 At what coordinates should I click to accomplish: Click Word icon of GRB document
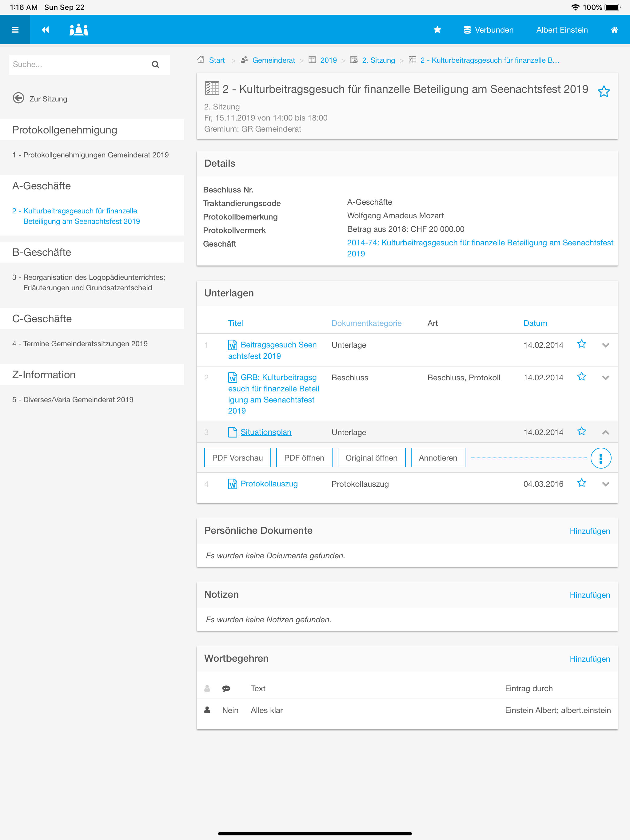click(x=233, y=378)
